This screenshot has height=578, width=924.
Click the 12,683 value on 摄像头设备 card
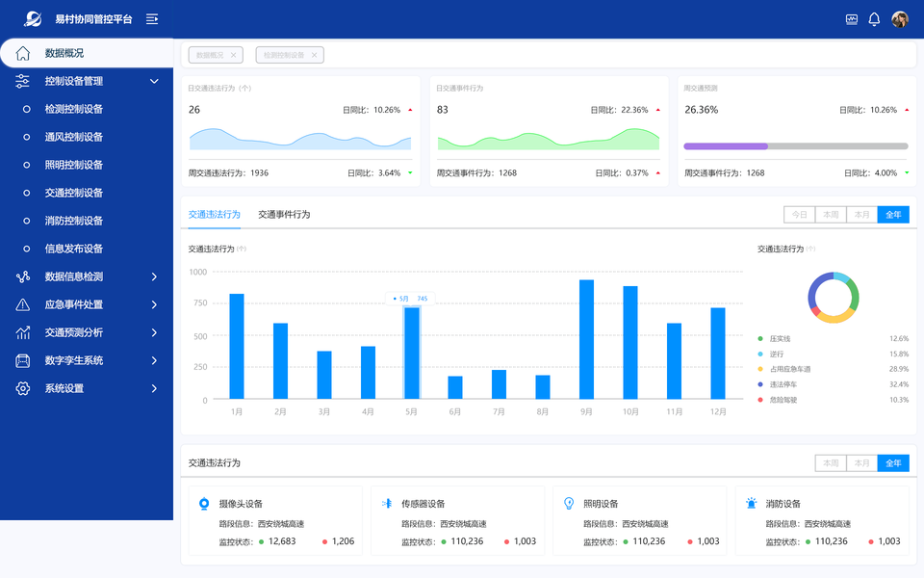(x=282, y=541)
